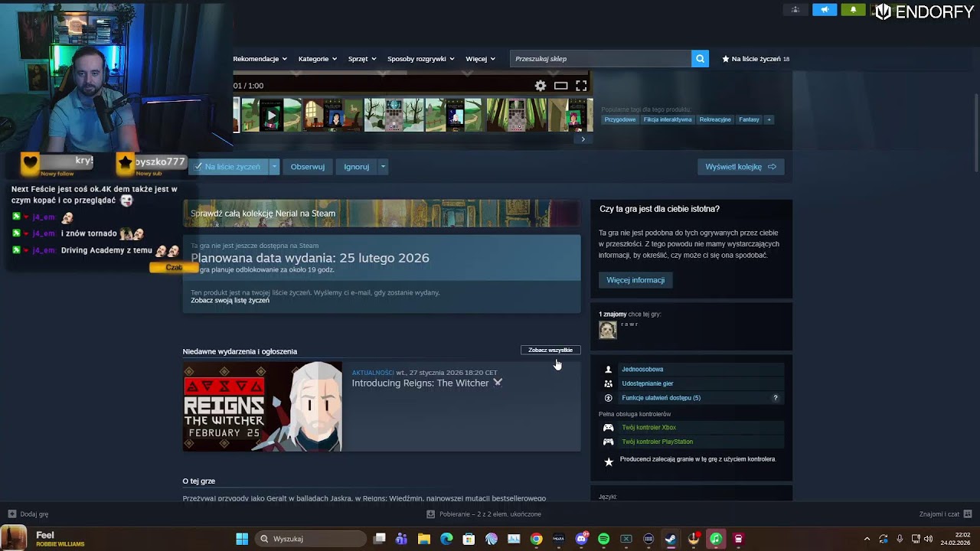The height and width of the screenshot is (551, 980).
Task: Click the microphone icon in system tray
Action: pyautogui.click(x=900, y=539)
